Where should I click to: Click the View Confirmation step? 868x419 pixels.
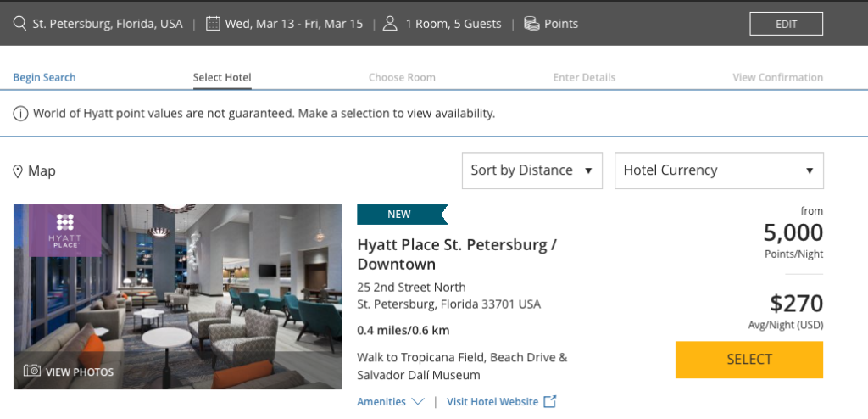click(778, 77)
